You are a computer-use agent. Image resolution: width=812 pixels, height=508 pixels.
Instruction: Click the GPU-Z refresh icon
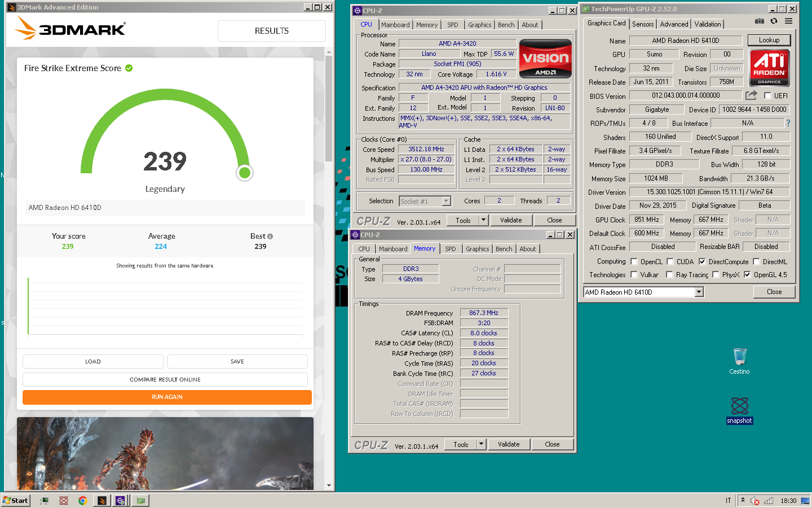774,21
